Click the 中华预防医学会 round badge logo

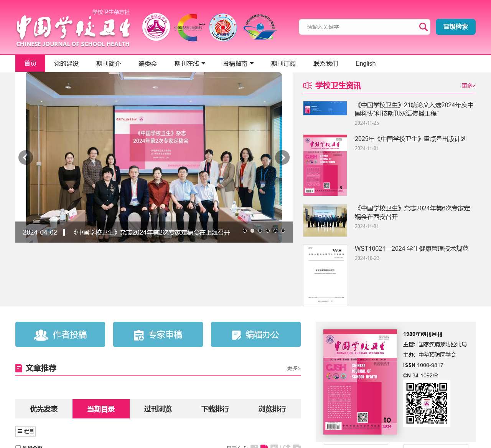[x=156, y=27]
